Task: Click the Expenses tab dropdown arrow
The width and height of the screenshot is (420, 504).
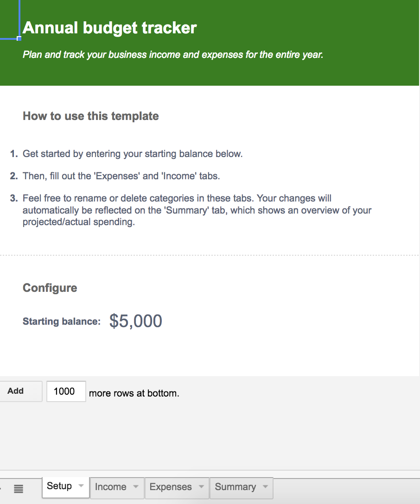Action: pos(201,487)
